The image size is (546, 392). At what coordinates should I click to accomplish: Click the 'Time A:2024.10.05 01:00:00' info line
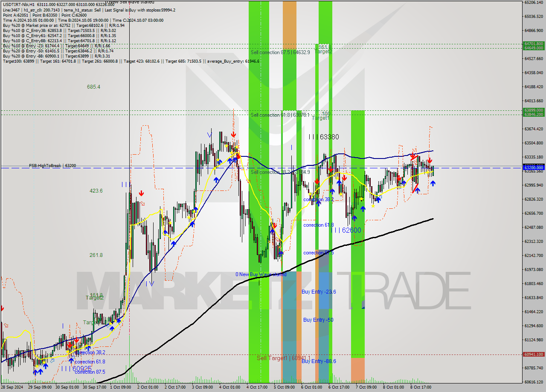[x=83, y=20]
